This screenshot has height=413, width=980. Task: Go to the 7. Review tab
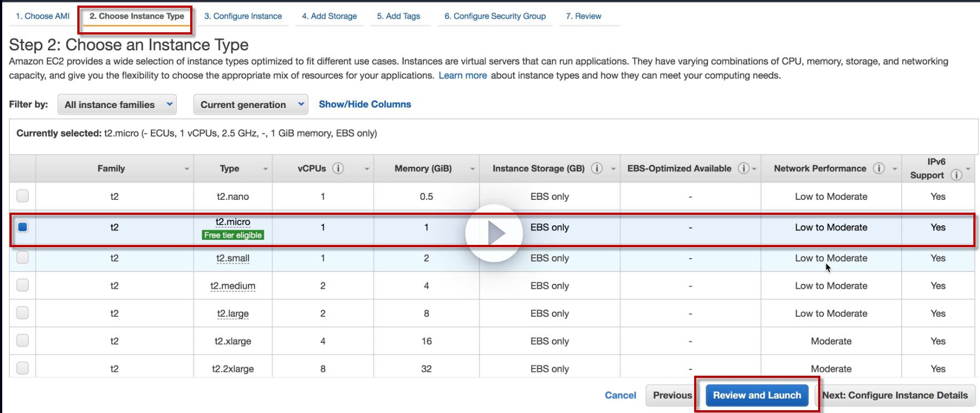click(583, 16)
